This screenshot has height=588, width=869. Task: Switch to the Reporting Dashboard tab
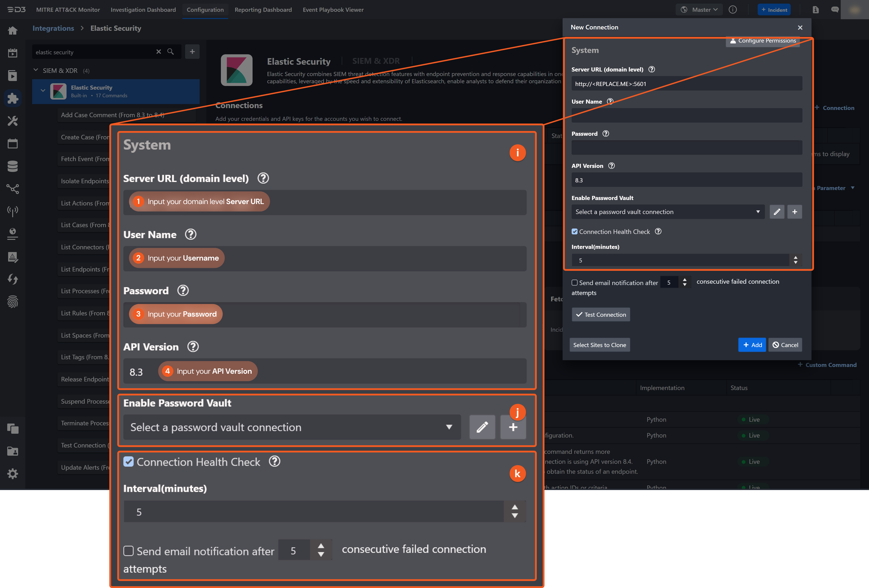click(x=263, y=10)
